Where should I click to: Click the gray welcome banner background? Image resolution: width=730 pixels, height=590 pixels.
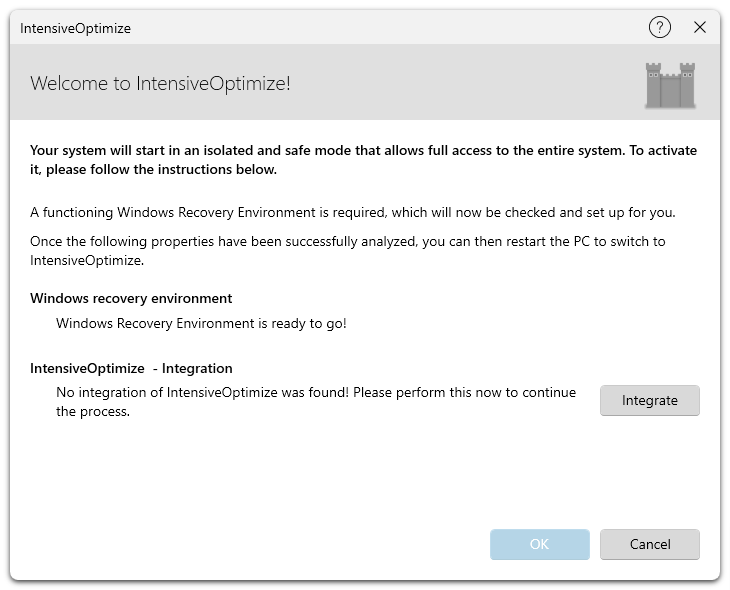coord(450,83)
